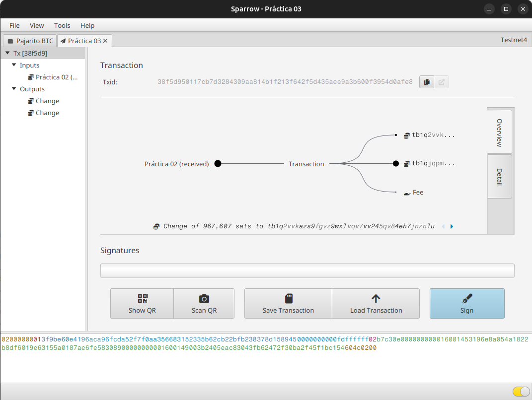Collapse the Outputs tree section
The height and width of the screenshot is (400, 532).
click(x=14, y=88)
